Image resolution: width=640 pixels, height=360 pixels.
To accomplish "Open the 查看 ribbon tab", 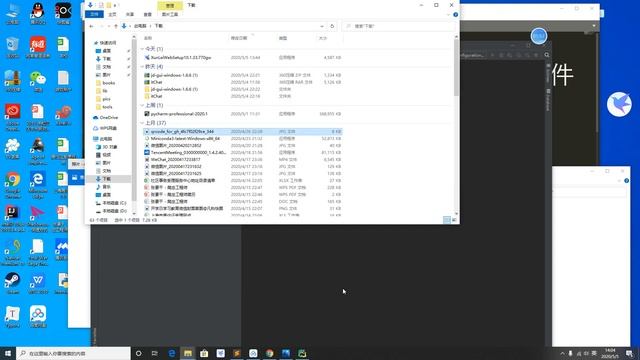I will click(x=147, y=14).
